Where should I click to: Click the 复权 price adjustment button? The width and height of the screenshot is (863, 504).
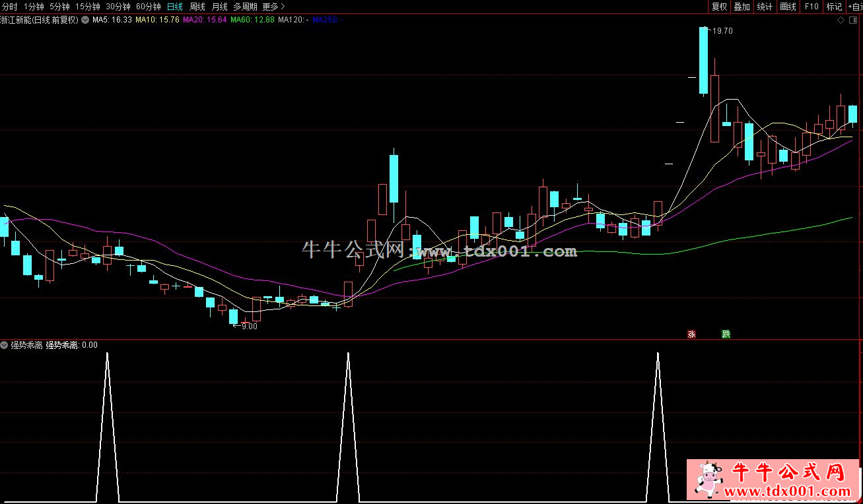pyautogui.click(x=719, y=7)
